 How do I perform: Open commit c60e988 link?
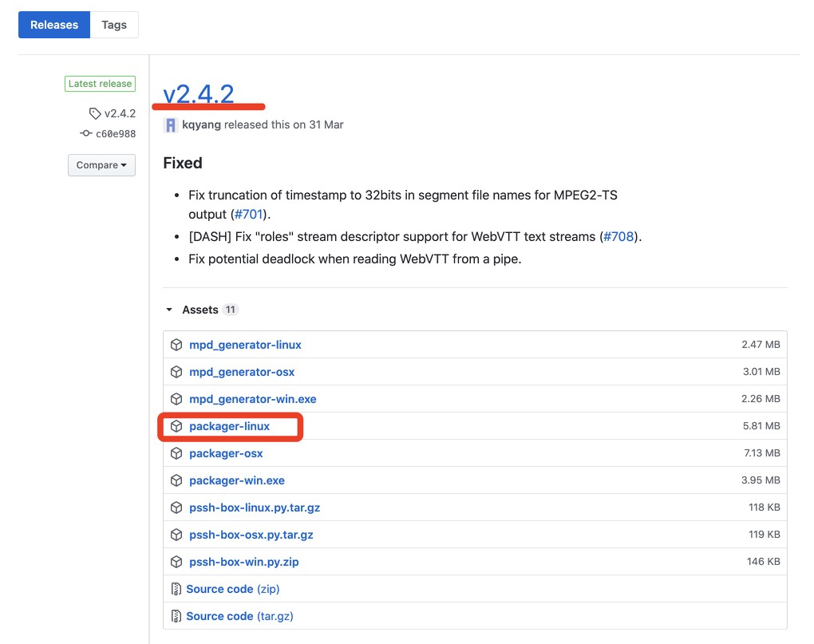pos(116,133)
